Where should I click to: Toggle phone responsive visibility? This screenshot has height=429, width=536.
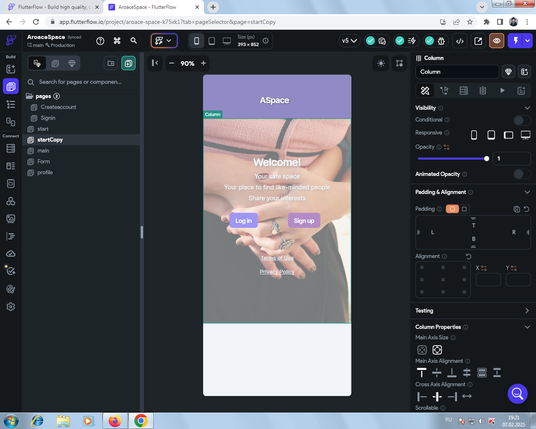[x=474, y=135]
